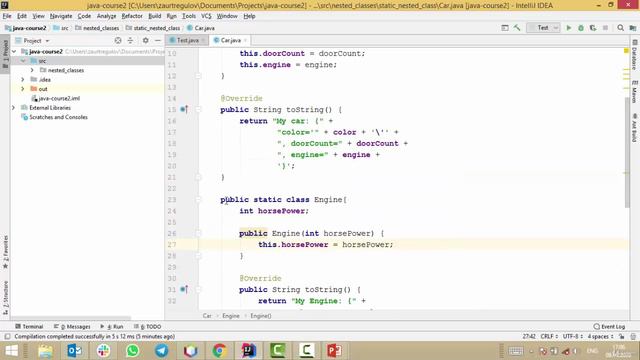The width and height of the screenshot is (640, 360).
Task: Open Maven tool window on right edge
Action: click(634, 91)
